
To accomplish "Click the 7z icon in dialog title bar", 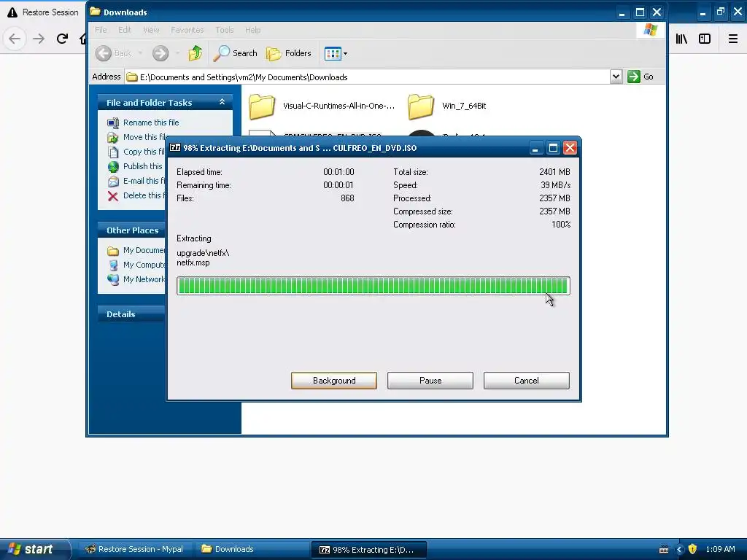I will click(x=175, y=147).
